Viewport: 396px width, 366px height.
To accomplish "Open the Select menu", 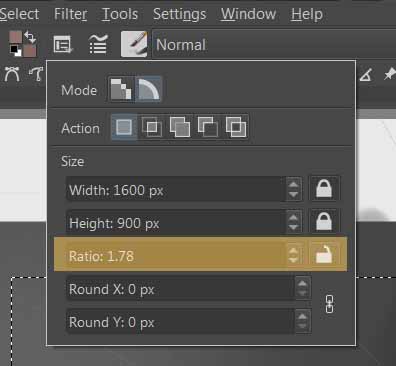I will pyautogui.click(x=19, y=14).
